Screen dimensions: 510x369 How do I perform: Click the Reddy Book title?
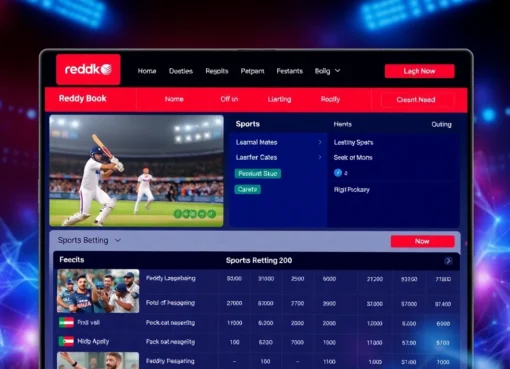pos(83,98)
